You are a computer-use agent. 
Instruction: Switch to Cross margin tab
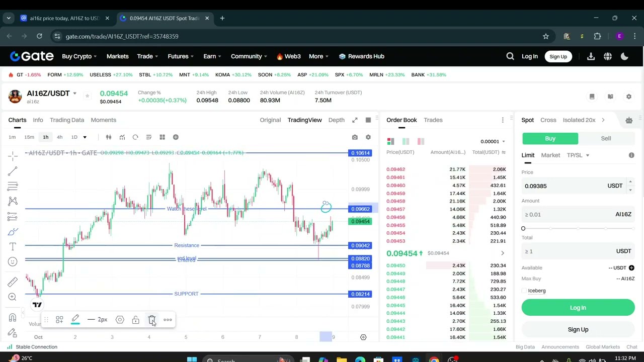[548, 120]
